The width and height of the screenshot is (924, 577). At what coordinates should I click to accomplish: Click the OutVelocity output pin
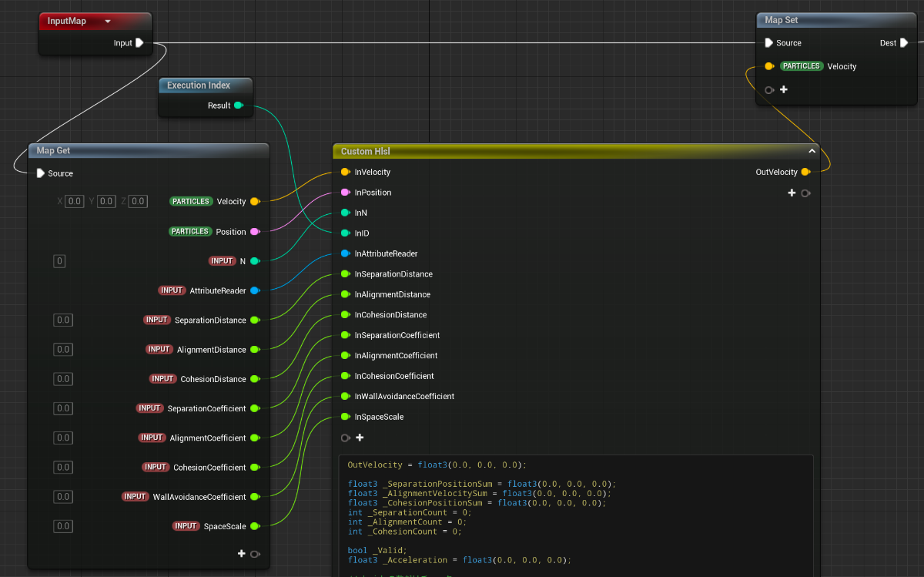tap(805, 172)
